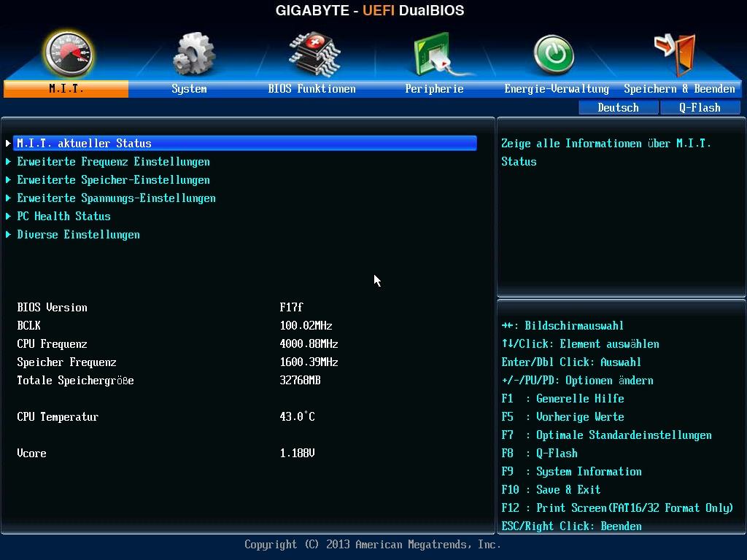Click the F9 System Information hint
This screenshot has height=560, width=747.
[572, 472]
